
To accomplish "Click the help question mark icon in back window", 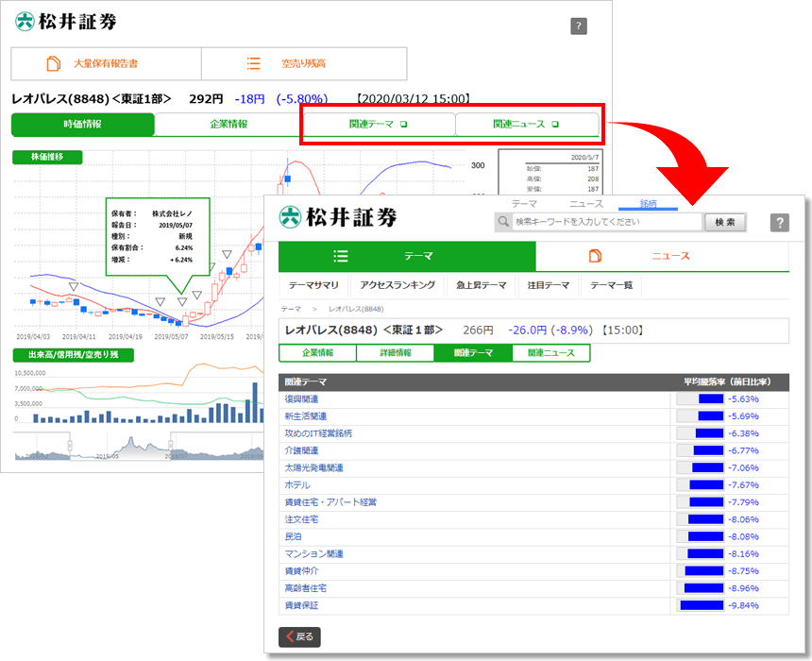I will pyautogui.click(x=579, y=25).
